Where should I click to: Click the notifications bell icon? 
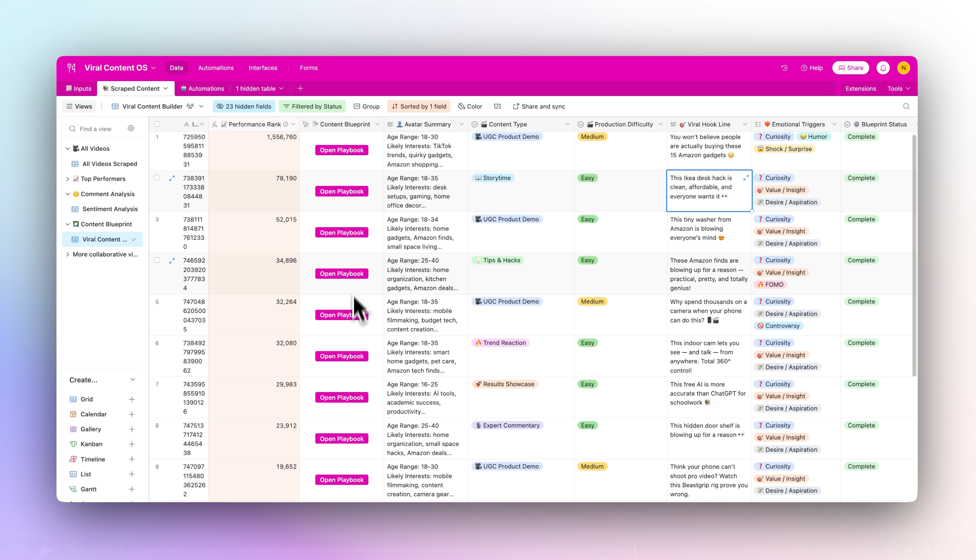click(883, 68)
